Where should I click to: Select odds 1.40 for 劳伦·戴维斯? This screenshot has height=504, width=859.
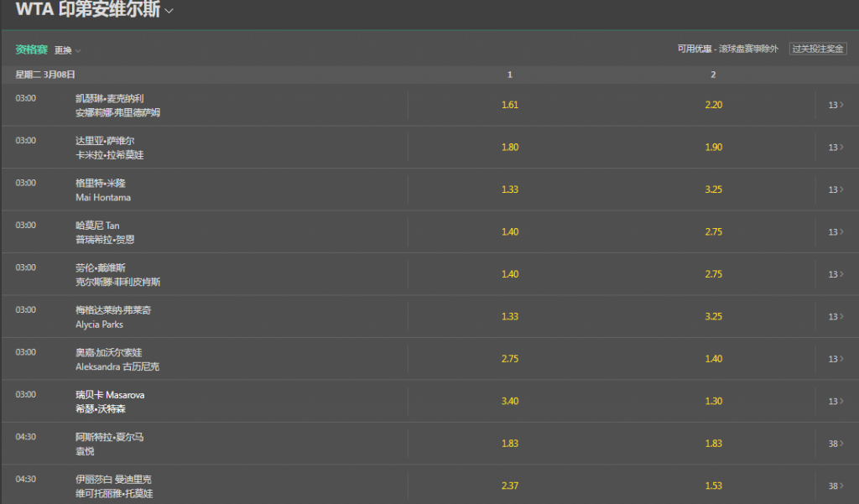509,273
